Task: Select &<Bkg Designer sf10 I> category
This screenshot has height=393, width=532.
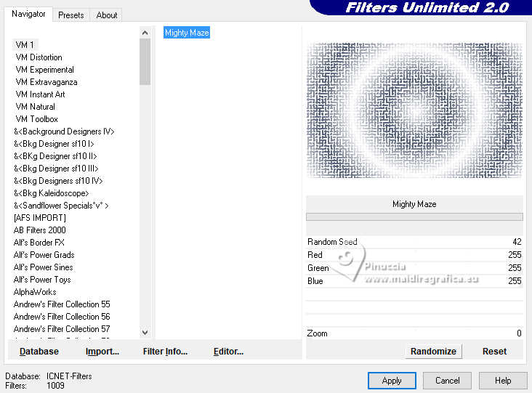Action: [54, 144]
